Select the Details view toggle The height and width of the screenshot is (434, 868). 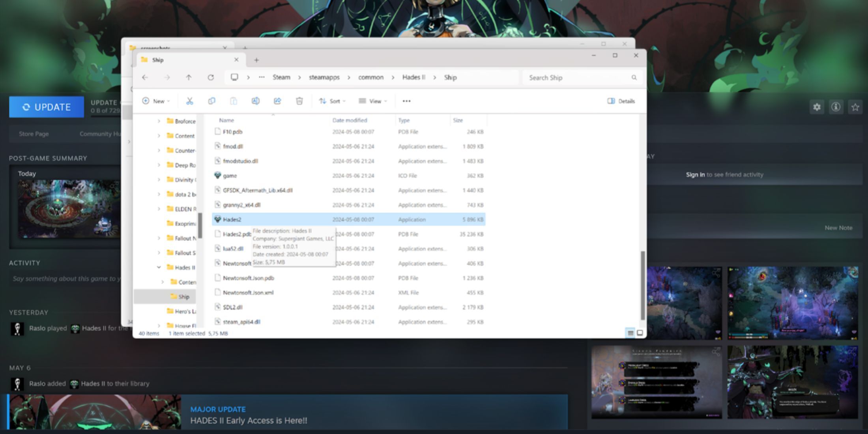click(630, 332)
